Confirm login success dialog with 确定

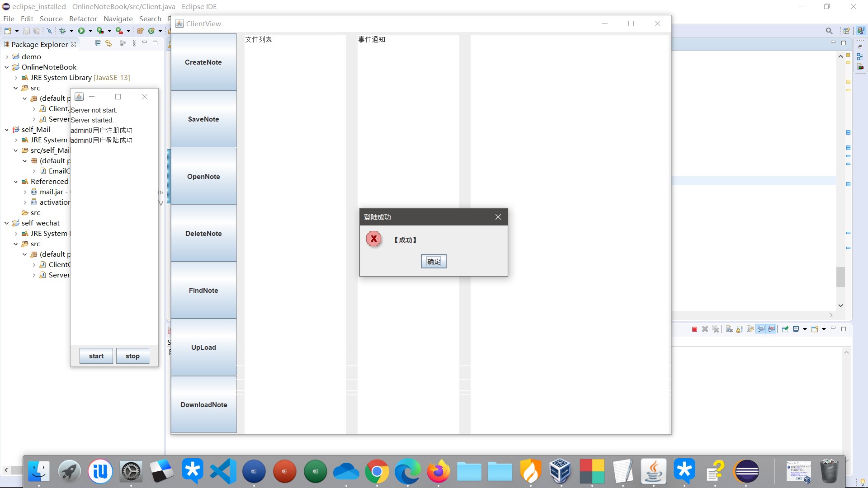click(x=434, y=261)
